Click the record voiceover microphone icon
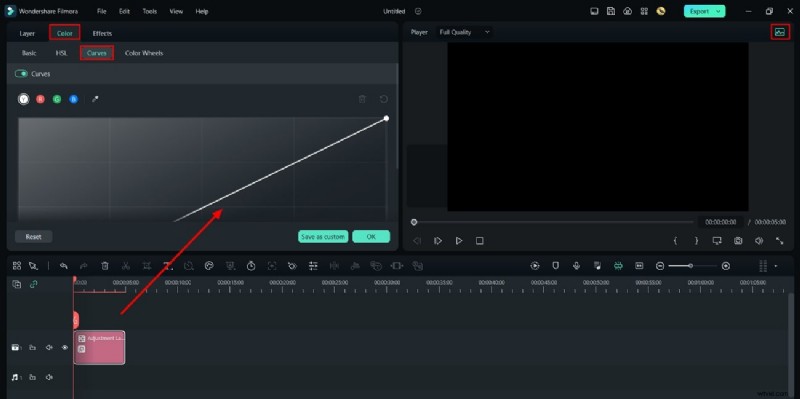 [577, 266]
